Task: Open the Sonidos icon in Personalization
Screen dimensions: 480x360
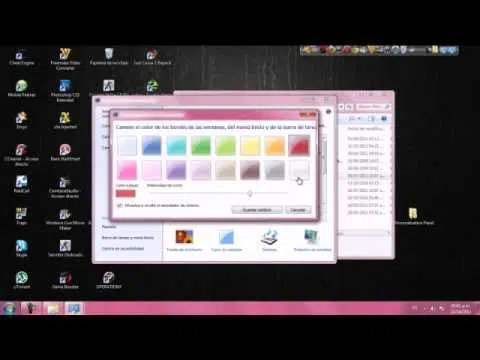Action: (269, 240)
